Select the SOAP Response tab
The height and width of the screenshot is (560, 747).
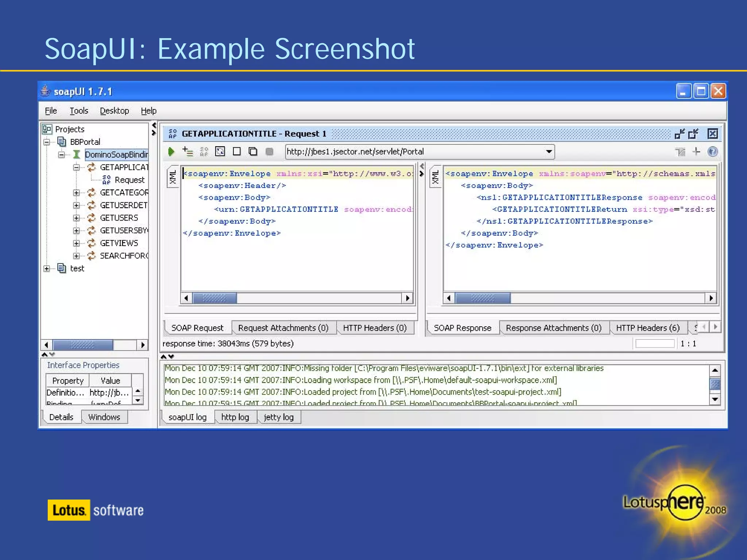462,328
